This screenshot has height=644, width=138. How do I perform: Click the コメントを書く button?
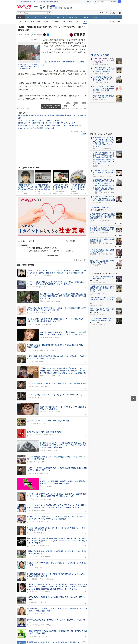tap(69, 241)
